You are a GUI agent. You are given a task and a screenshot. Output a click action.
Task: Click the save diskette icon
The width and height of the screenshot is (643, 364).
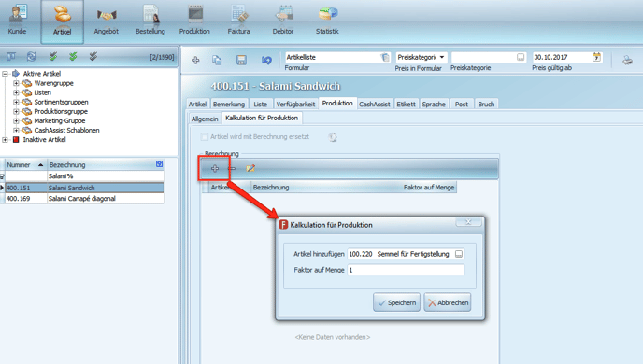(x=241, y=60)
